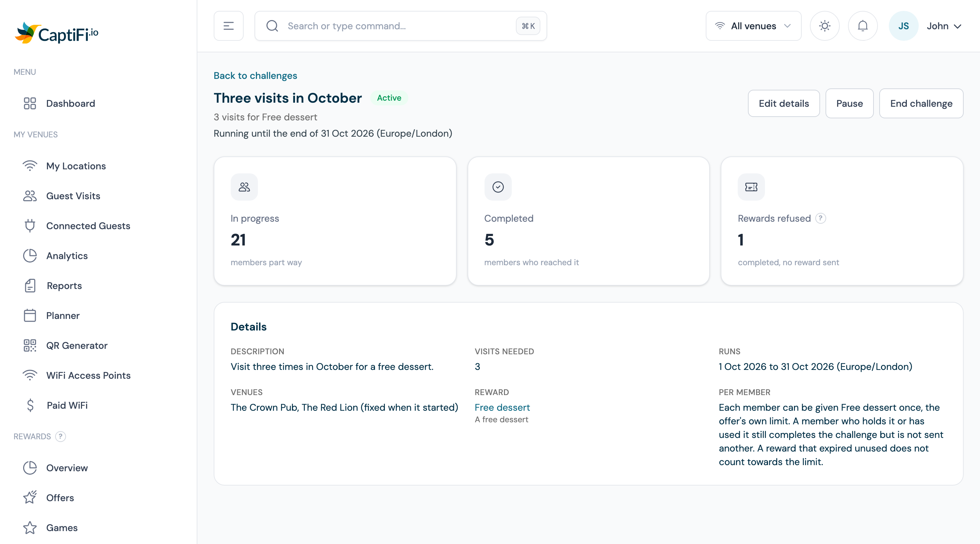Click the Reports document icon
The image size is (980, 544).
(x=30, y=286)
